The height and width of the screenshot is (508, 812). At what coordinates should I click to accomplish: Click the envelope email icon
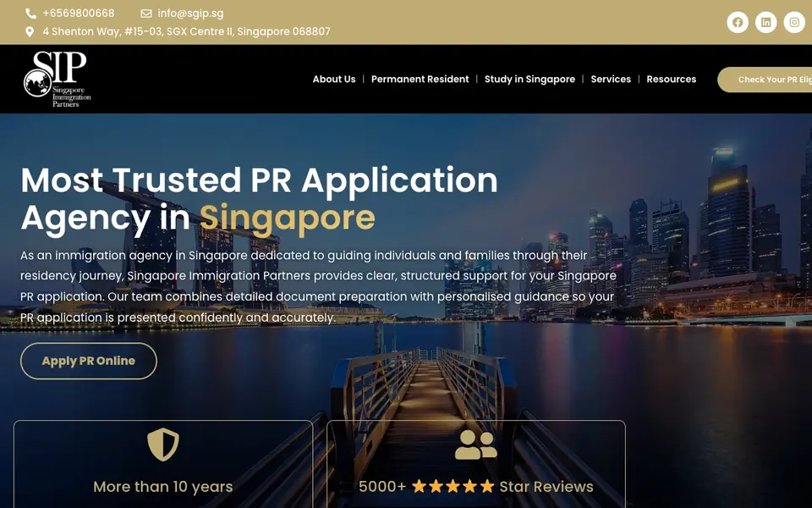coord(146,14)
